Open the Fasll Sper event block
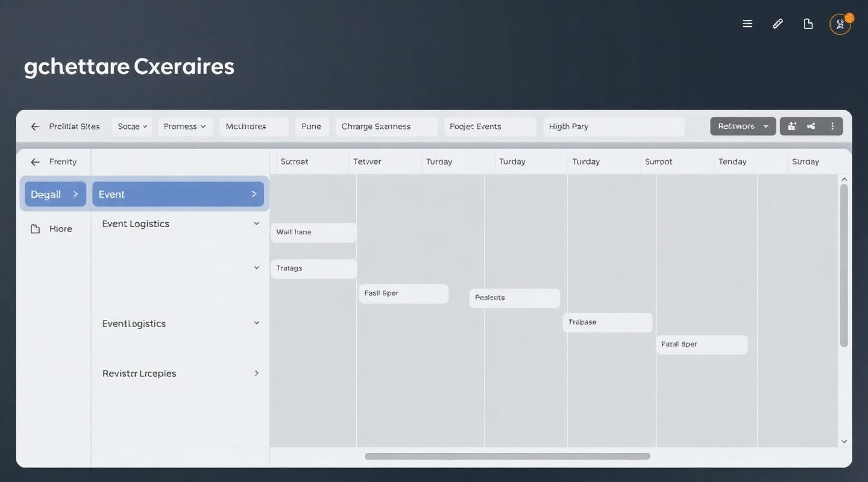 click(403, 293)
